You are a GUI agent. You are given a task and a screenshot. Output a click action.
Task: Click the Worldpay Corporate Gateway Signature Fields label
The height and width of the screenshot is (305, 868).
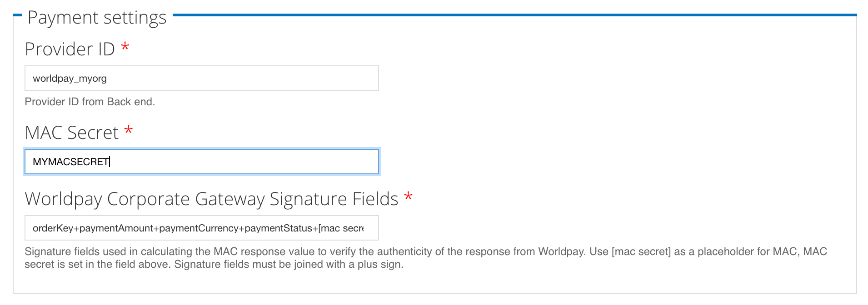(212, 199)
